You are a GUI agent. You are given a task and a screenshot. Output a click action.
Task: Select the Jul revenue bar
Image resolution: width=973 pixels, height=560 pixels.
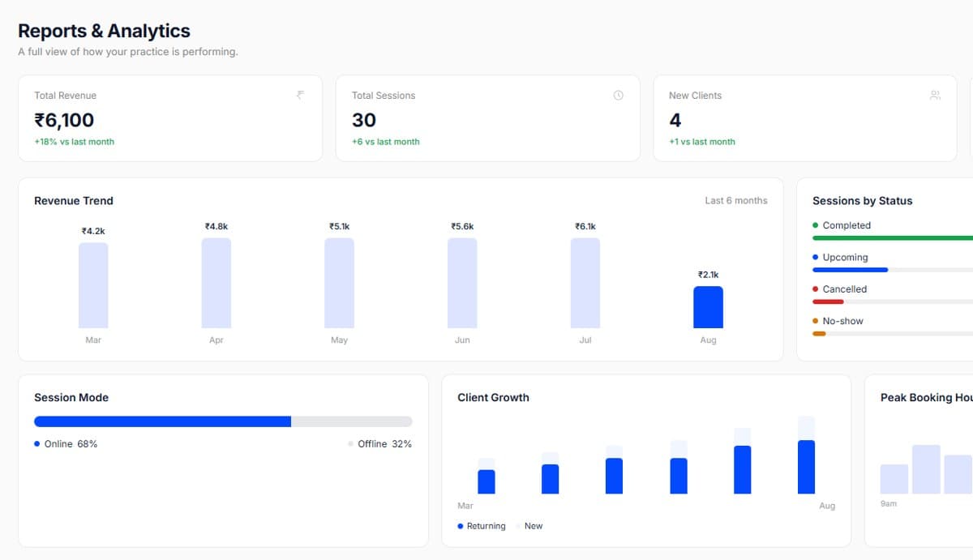click(585, 283)
